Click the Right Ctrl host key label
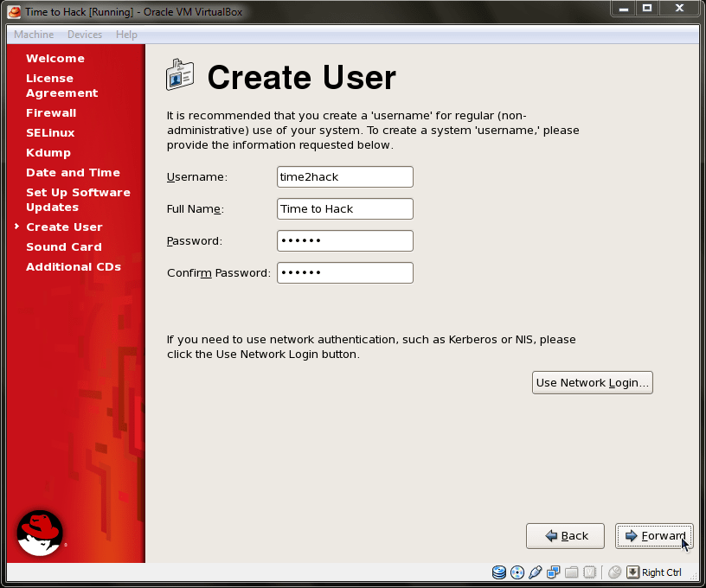The height and width of the screenshot is (588, 706). pyautogui.click(x=661, y=572)
